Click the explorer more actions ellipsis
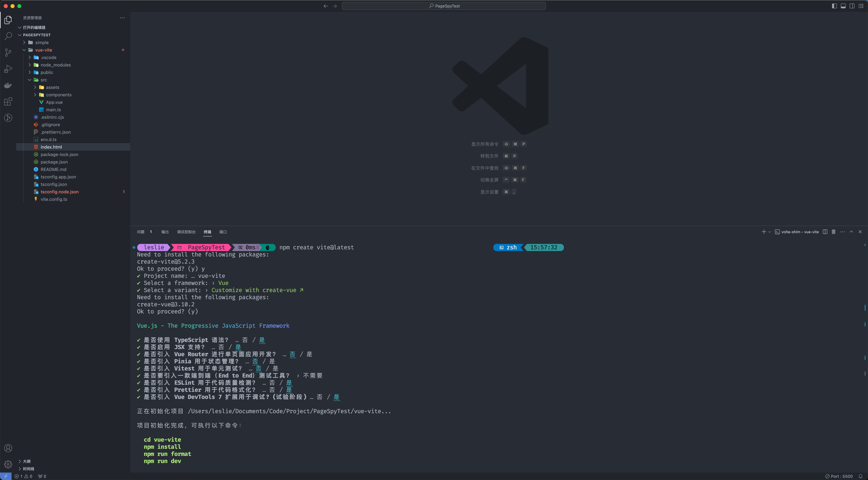 pos(122,18)
